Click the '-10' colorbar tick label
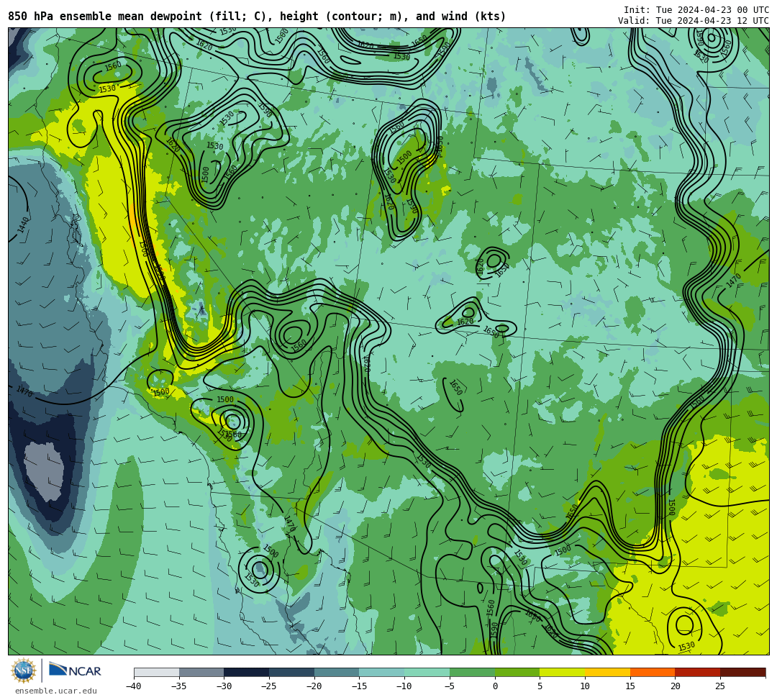This screenshot has width=777, height=700. pyautogui.click(x=404, y=686)
